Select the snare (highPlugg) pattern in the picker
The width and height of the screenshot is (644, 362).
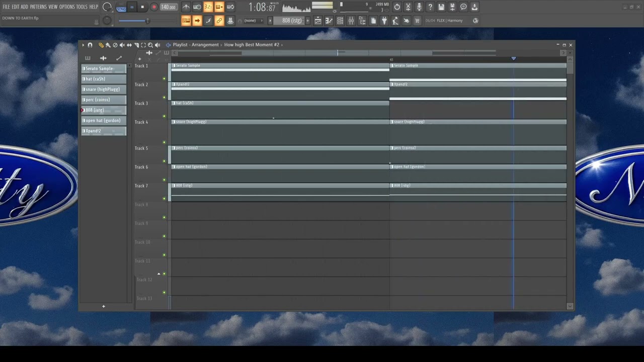point(104,89)
